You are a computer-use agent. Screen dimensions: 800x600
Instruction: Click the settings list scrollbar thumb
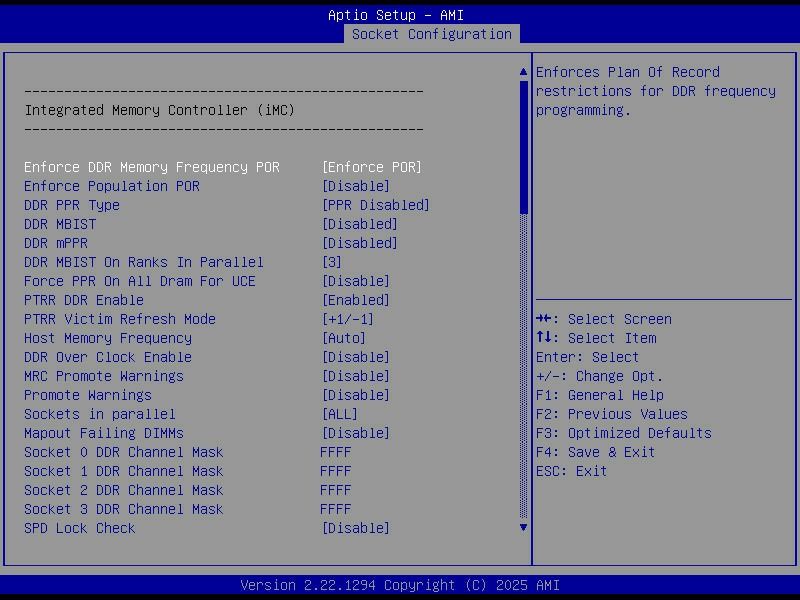tap(523, 147)
